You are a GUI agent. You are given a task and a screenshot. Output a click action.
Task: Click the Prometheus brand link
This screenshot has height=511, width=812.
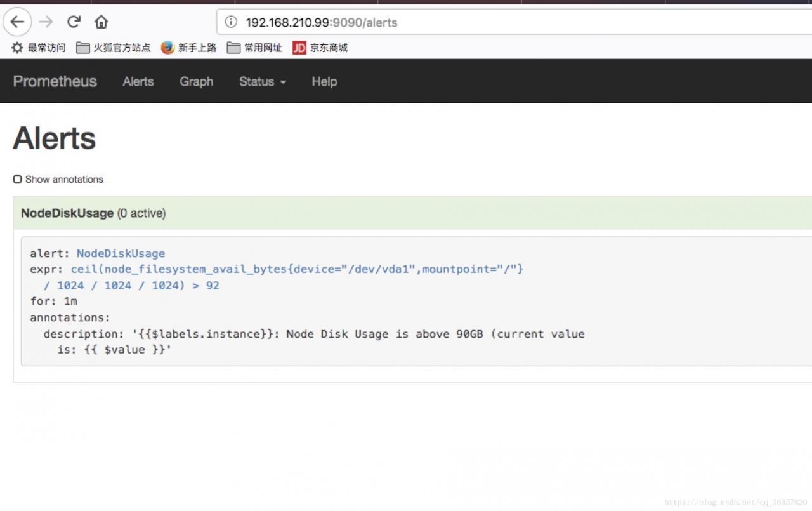(x=55, y=81)
